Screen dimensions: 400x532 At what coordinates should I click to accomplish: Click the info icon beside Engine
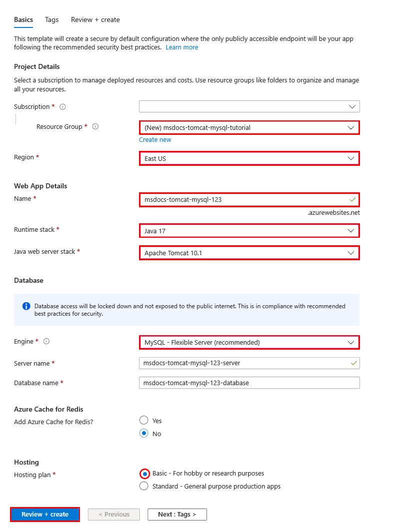pos(46,342)
